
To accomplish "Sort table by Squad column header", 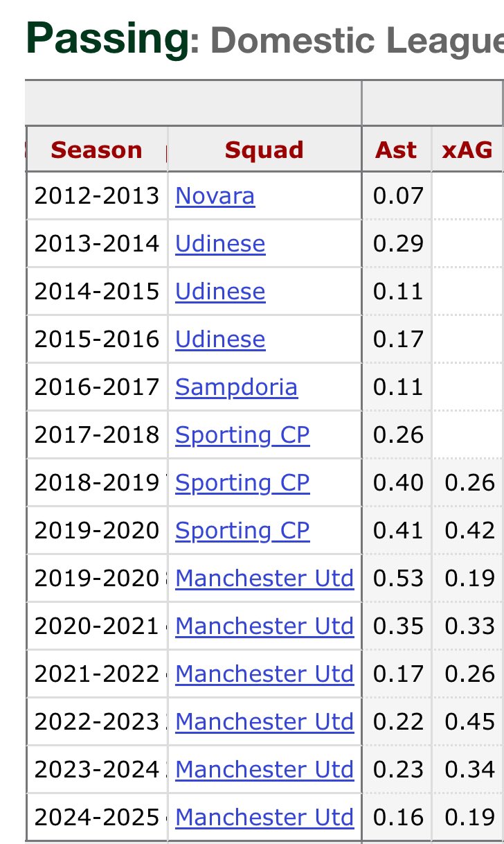I will click(264, 150).
